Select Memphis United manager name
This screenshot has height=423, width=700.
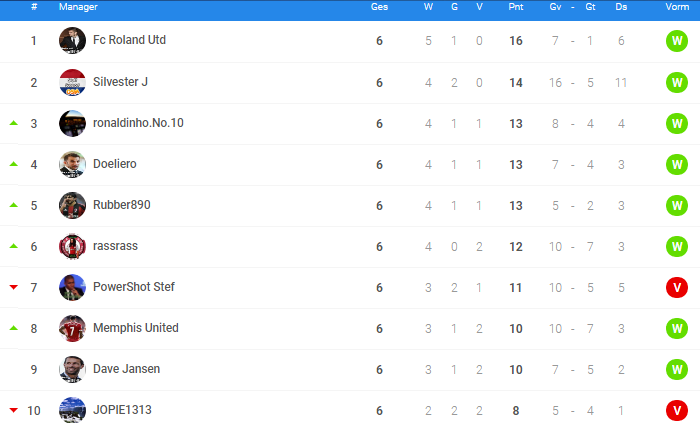(136, 328)
